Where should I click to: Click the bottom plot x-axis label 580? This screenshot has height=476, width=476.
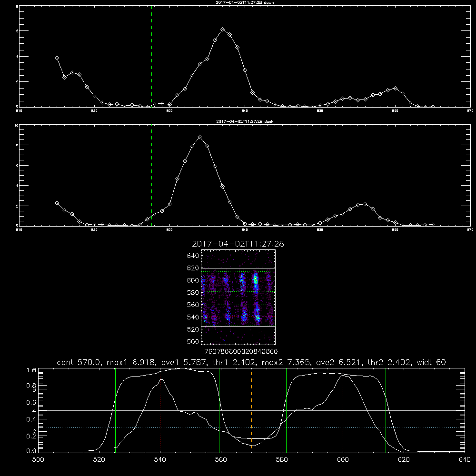click(282, 460)
